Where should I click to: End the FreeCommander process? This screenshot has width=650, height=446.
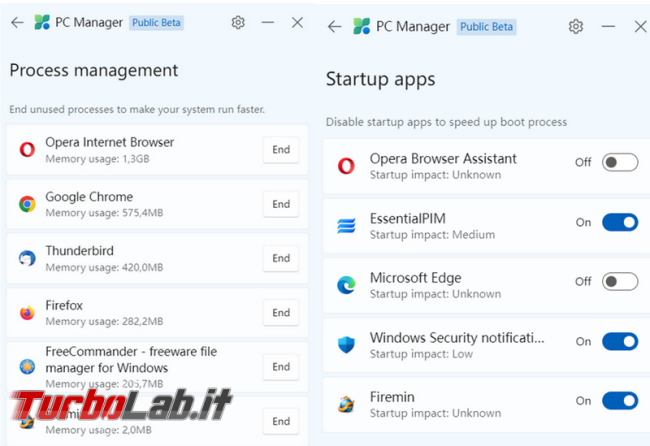coord(281,367)
